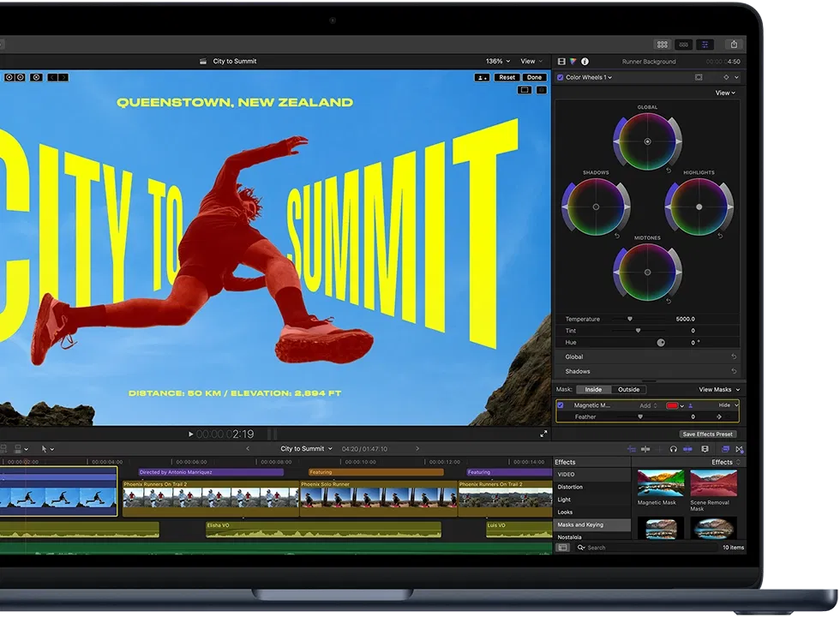The height and width of the screenshot is (617, 840).
Task: Reset the Global color wheel
Action: (x=669, y=171)
